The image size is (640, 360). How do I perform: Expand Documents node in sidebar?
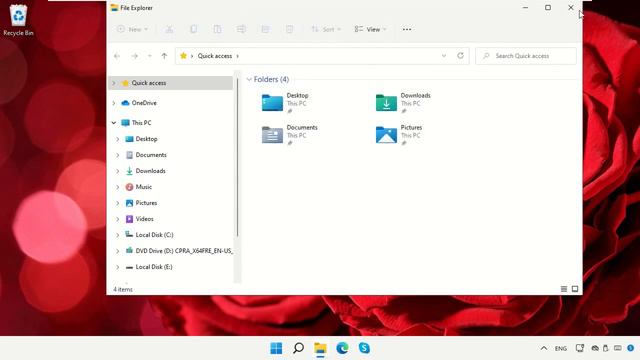118,155
